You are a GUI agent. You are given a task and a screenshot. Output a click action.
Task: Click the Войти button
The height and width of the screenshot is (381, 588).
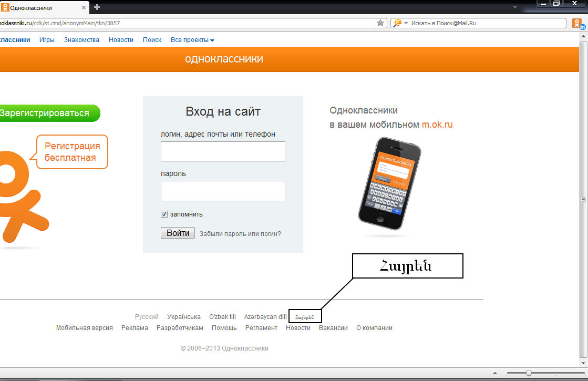click(178, 233)
